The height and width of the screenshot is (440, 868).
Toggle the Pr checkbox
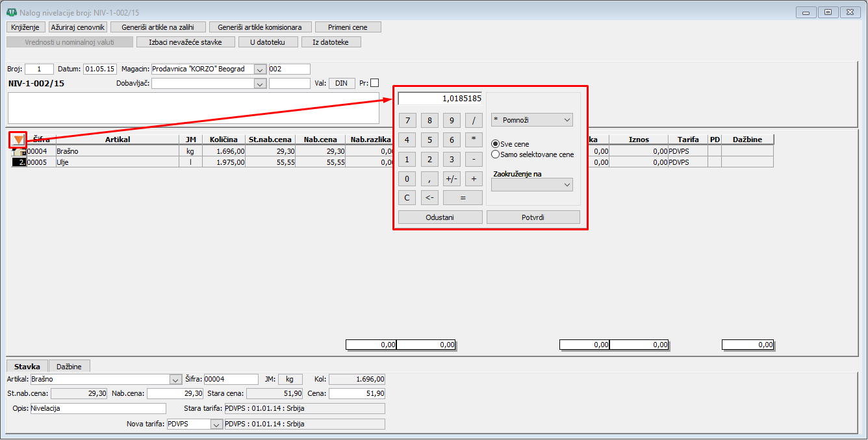(374, 83)
